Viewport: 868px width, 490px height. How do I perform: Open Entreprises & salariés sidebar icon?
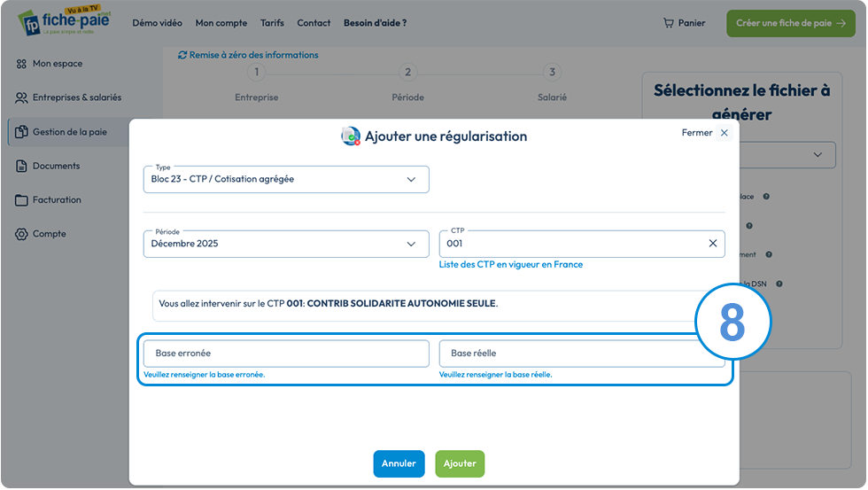pyautogui.click(x=21, y=97)
